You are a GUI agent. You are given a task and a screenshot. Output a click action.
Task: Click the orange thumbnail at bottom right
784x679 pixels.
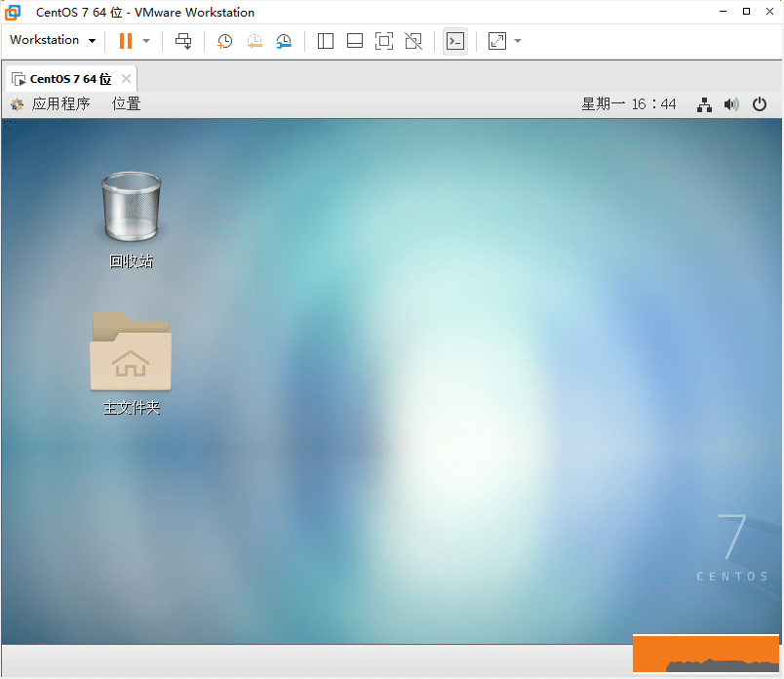tap(705, 654)
